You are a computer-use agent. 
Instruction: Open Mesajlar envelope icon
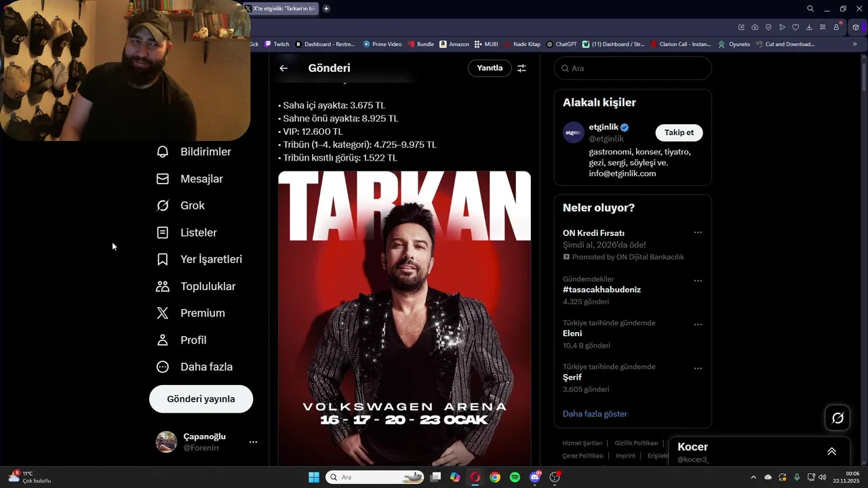click(x=163, y=179)
